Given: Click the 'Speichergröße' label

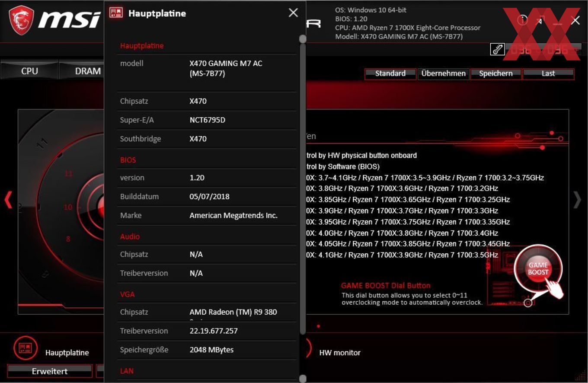Looking at the screenshot, I should click(x=144, y=350).
